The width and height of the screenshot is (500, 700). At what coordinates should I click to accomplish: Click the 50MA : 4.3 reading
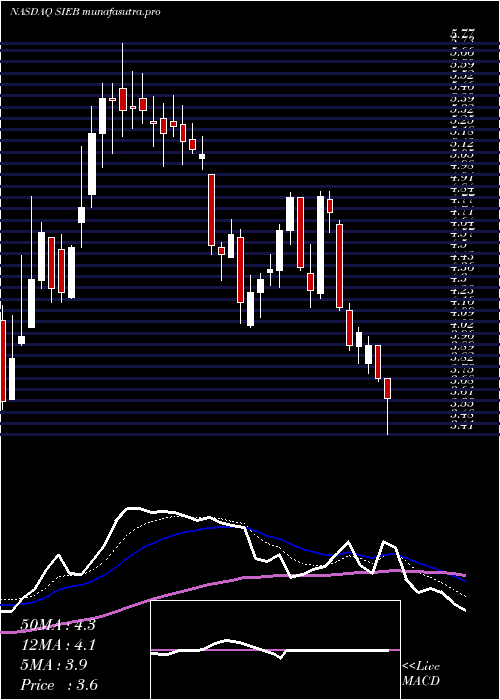58,624
